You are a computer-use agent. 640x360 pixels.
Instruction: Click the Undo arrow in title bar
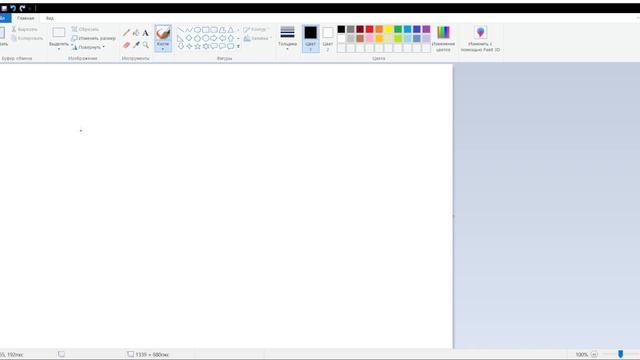[x=13, y=8]
